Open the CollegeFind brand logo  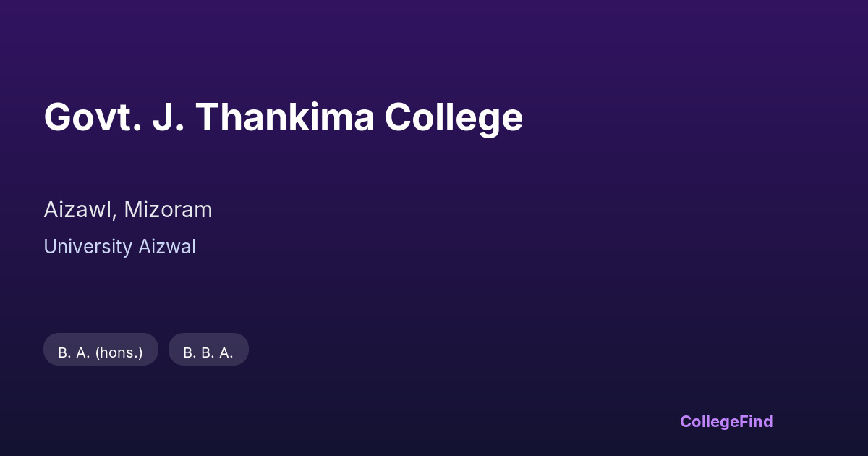tap(726, 421)
